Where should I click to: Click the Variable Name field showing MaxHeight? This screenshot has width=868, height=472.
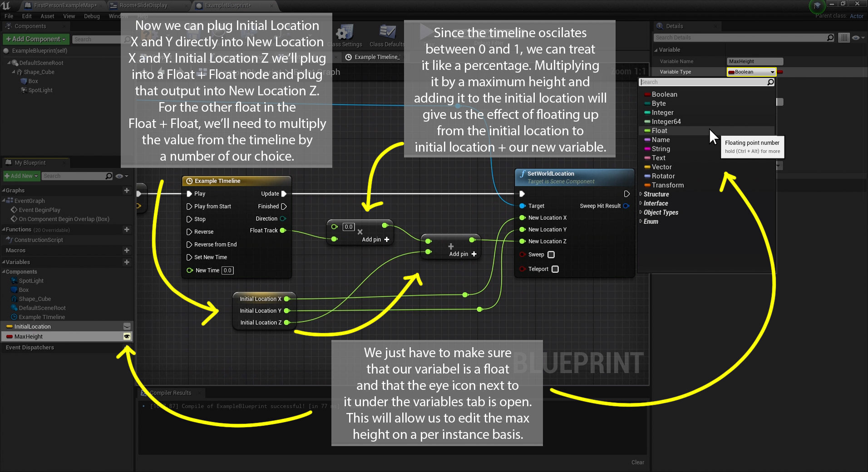point(755,61)
